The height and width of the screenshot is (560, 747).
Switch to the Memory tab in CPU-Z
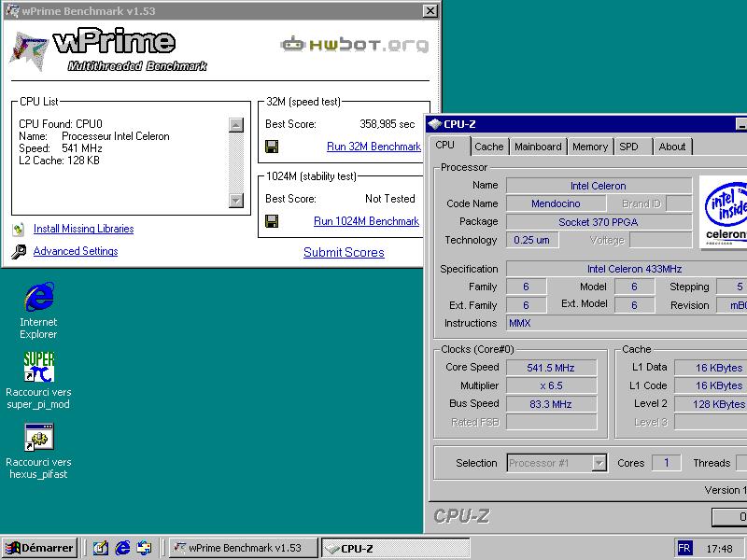[590, 147]
